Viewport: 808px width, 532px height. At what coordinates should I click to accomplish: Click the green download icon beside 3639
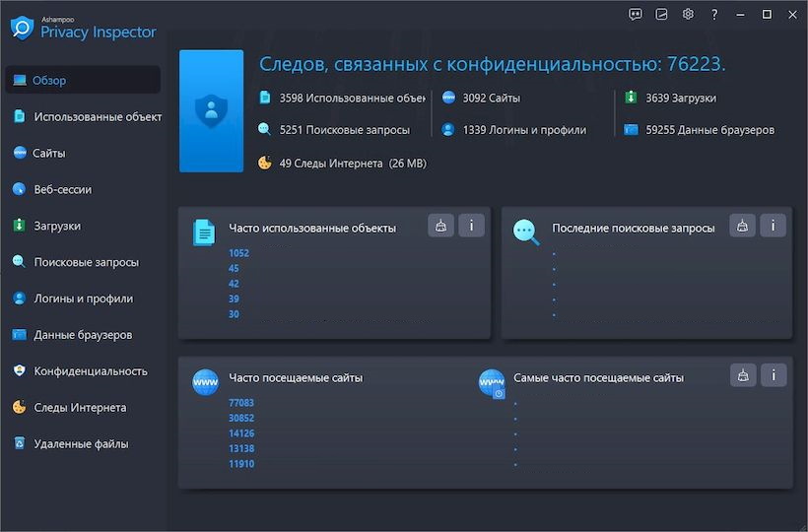coord(631,97)
